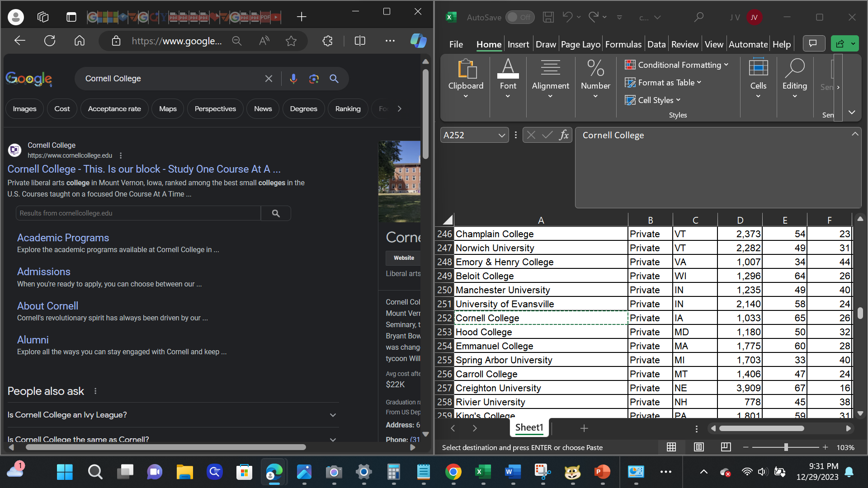Switch to Page Layout view icon

click(698, 447)
